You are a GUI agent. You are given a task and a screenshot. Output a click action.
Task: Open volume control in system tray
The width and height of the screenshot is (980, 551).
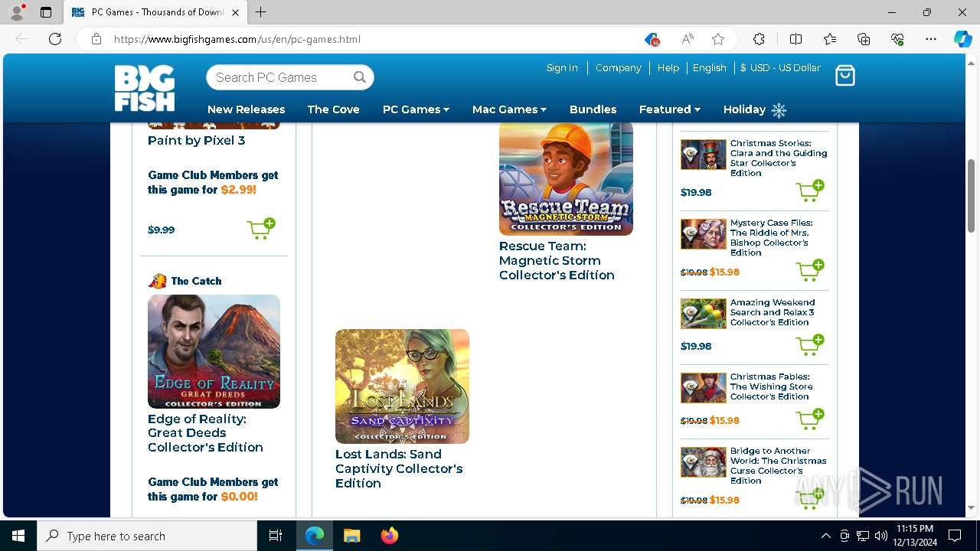(880, 536)
